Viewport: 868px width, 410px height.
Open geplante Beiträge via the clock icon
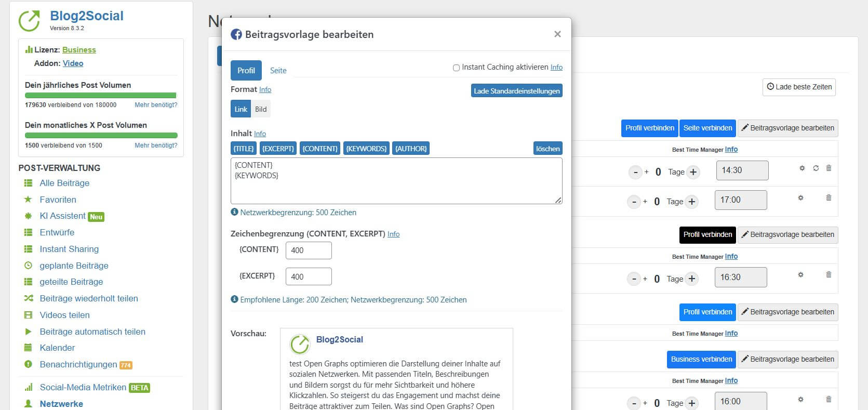[28, 266]
